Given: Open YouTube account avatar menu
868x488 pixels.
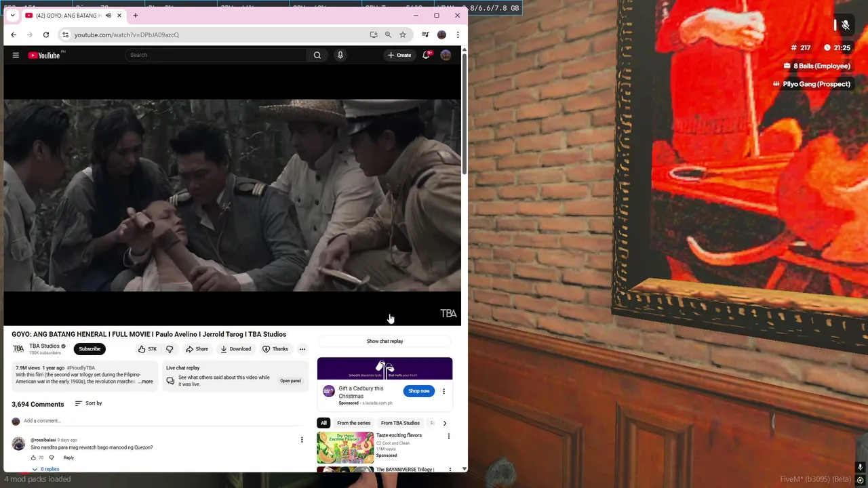Looking at the screenshot, I should [x=446, y=55].
